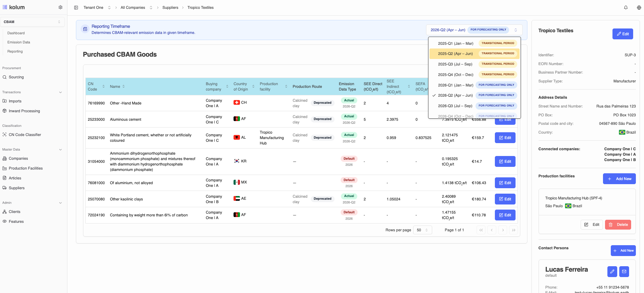
Task: Open the Rows per page dropdown
Action: pos(422,230)
